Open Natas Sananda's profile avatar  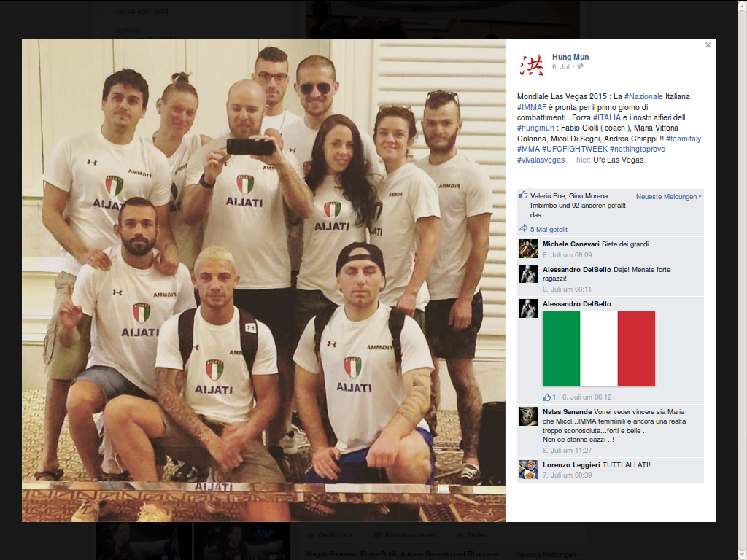point(528,416)
